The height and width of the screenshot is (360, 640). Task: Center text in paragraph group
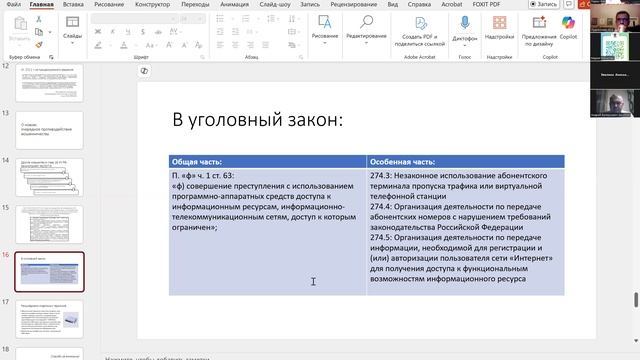click(x=235, y=45)
